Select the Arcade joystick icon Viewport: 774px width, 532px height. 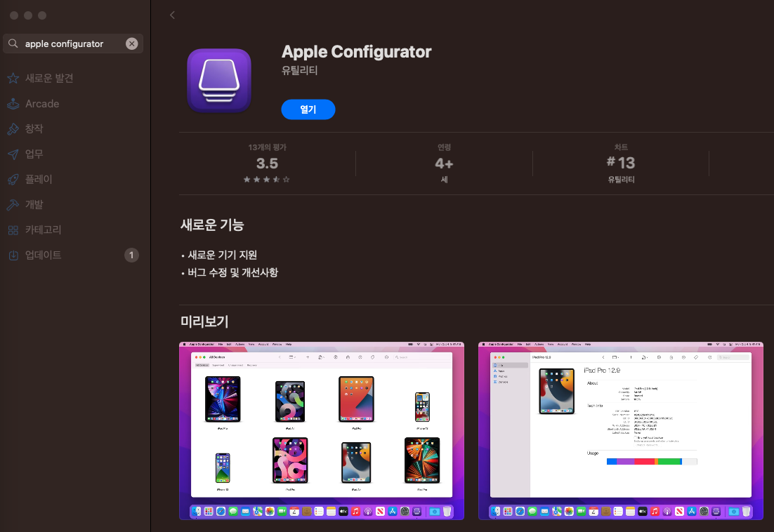pyautogui.click(x=13, y=104)
